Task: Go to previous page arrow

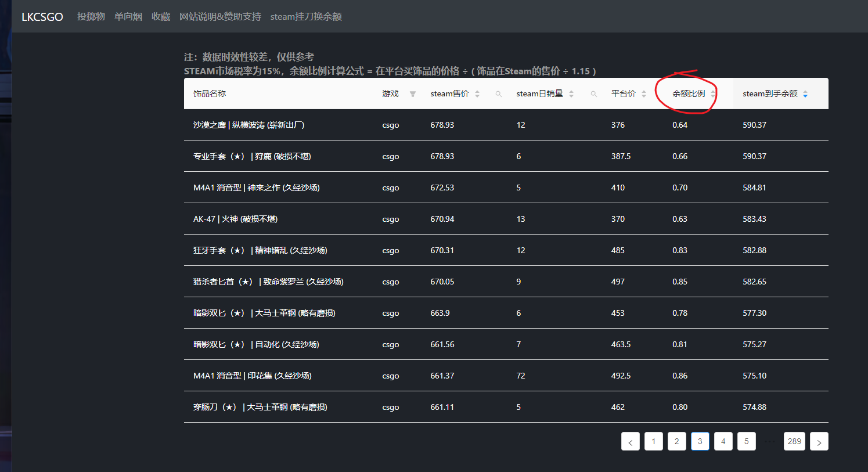Action: pyautogui.click(x=631, y=441)
